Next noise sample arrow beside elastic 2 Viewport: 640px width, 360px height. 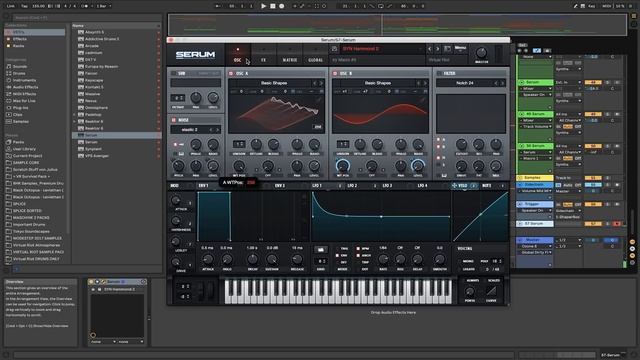pos(217,130)
